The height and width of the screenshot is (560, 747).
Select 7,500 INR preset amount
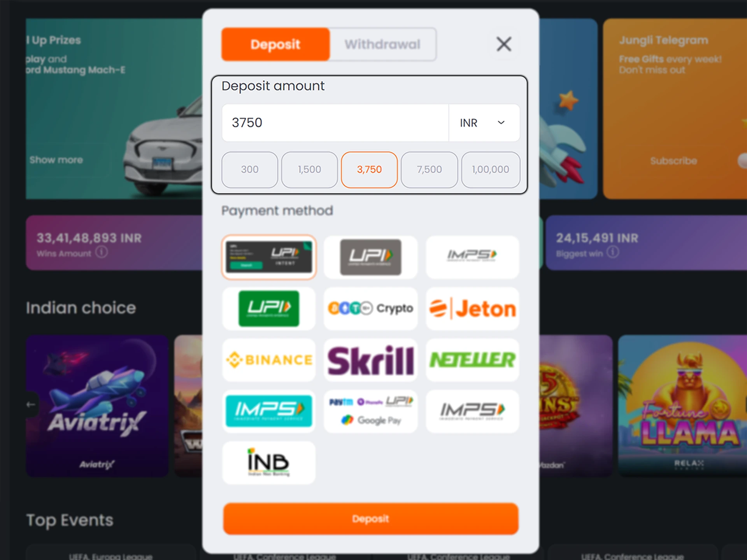point(429,169)
